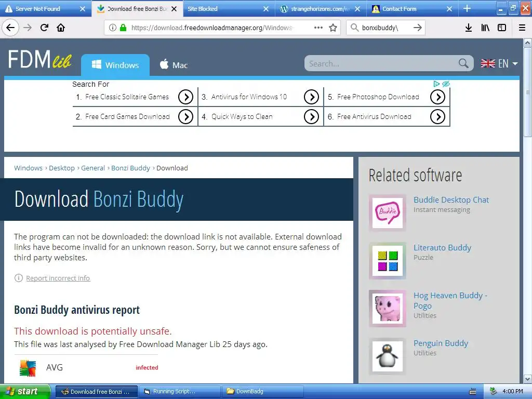
Task: Open Buddie Desktop Chat thumbnail
Action: point(388,213)
